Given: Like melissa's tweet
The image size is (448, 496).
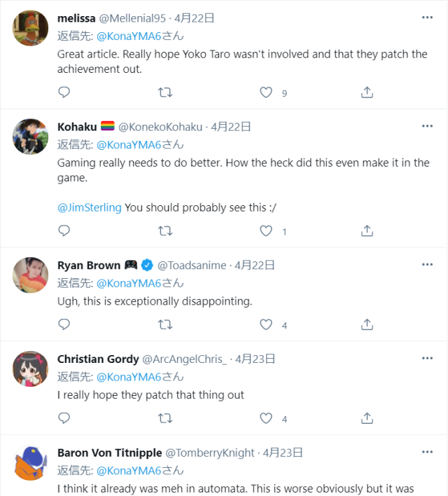Looking at the screenshot, I should (266, 92).
